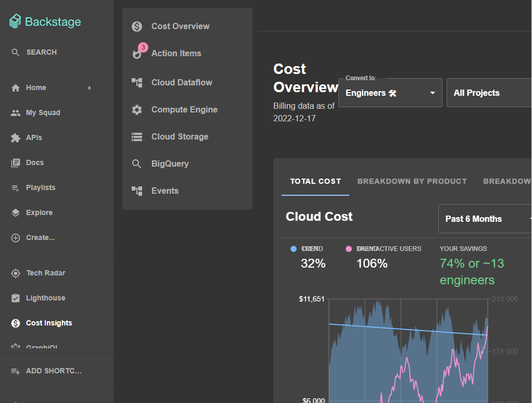532x403 pixels.
Task: Change the Past 6 Months time range
Action: pos(484,219)
